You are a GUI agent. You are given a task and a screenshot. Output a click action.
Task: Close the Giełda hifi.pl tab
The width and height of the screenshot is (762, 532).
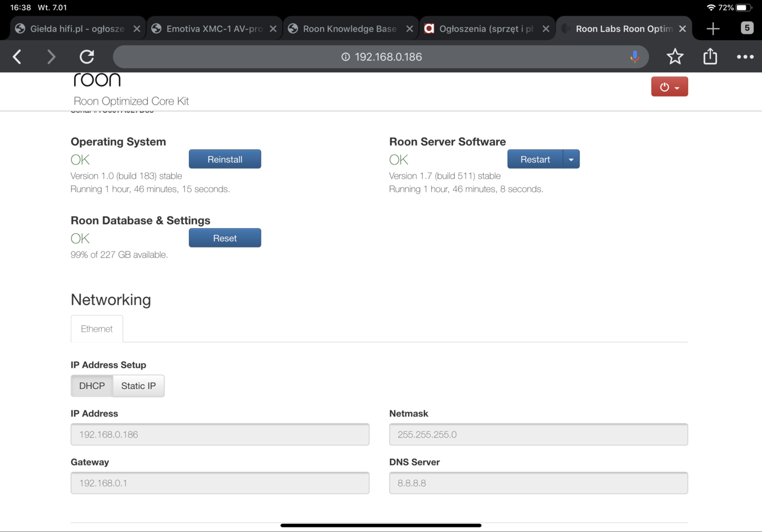pyautogui.click(x=137, y=28)
